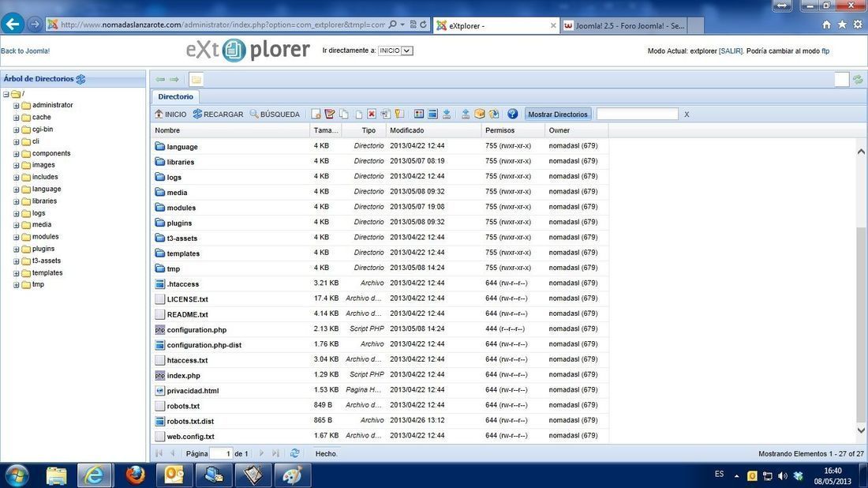Click the Back to Joomla! link
Screen dimensions: 868x488
(25, 51)
